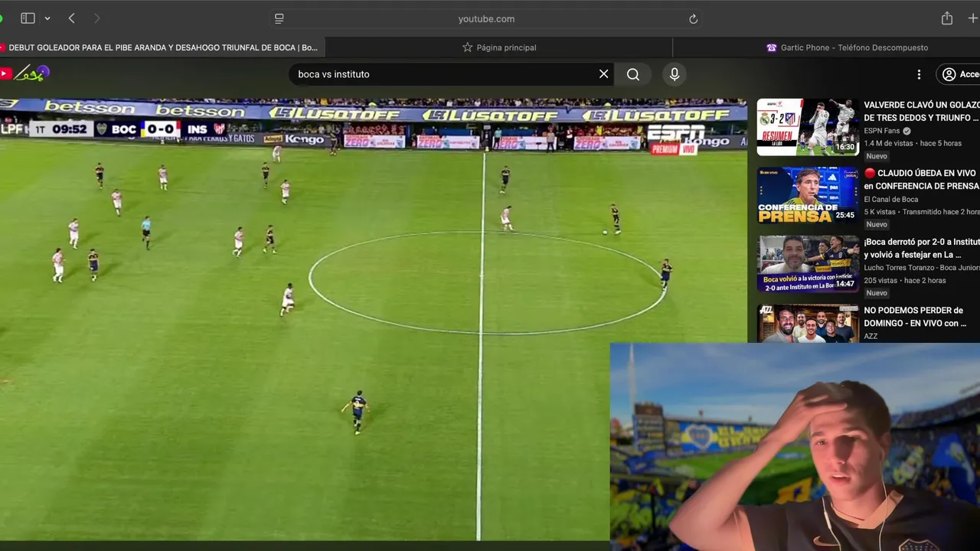Open the Safari share menu
The width and height of the screenshot is (980, 551).
pyautogui.click(x=947, y=18)
